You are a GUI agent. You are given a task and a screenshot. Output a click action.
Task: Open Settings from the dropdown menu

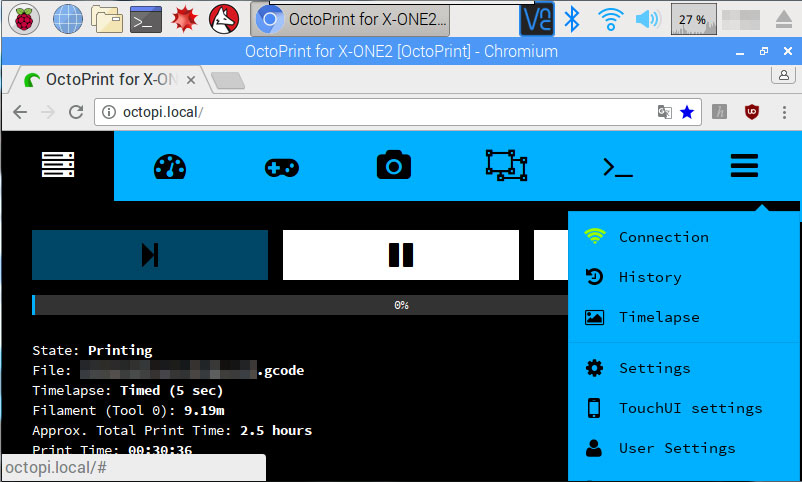tap(684, 368)
